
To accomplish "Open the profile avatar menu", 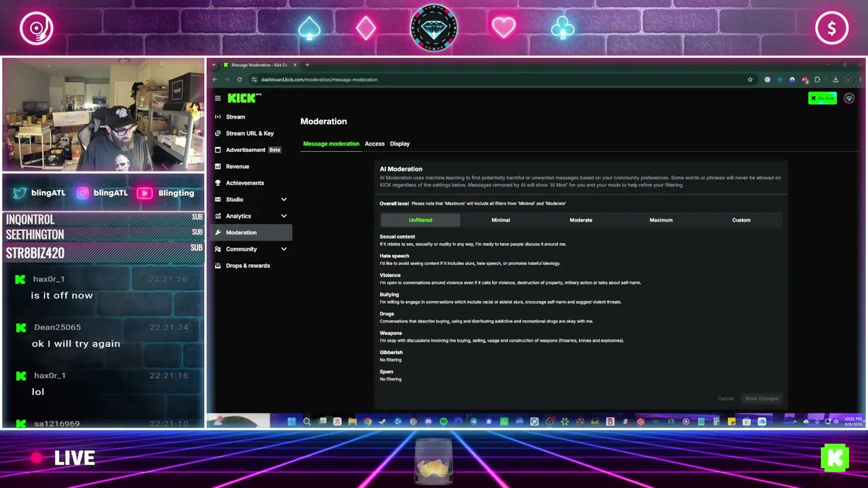I will (849, 98).
